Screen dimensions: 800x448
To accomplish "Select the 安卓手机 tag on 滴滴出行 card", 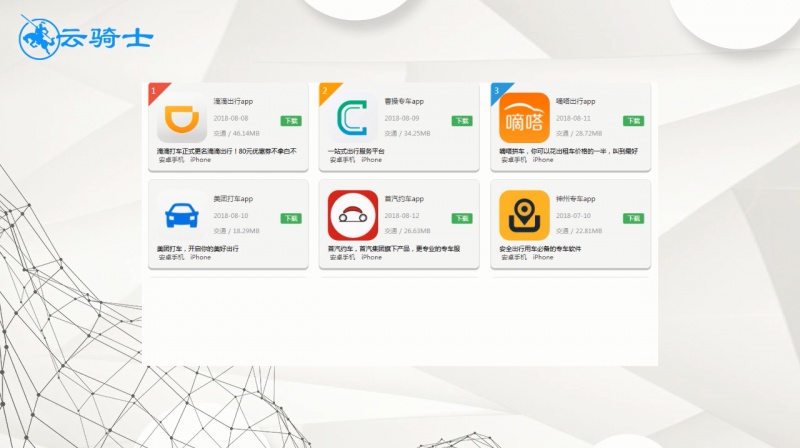I will coord(171,160).
